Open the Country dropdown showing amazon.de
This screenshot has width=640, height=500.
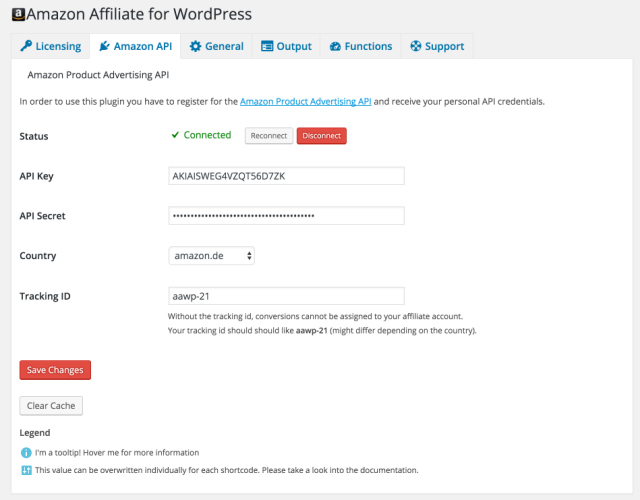tap(212, 256)
